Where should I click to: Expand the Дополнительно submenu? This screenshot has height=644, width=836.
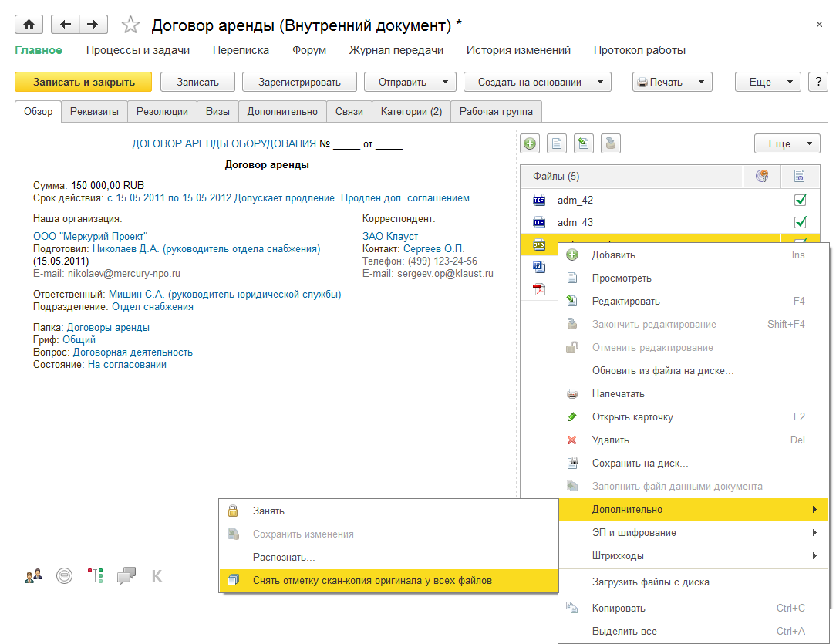[693, 510]
